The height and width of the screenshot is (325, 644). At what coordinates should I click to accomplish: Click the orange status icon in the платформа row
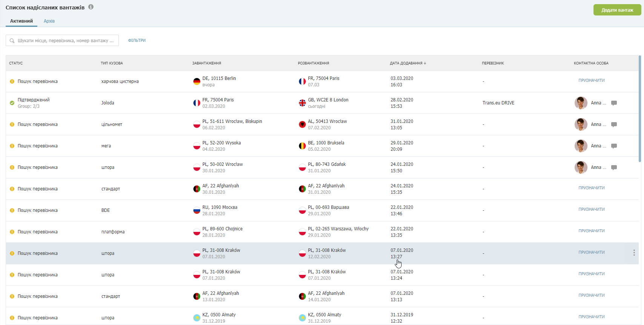(12, 232)
